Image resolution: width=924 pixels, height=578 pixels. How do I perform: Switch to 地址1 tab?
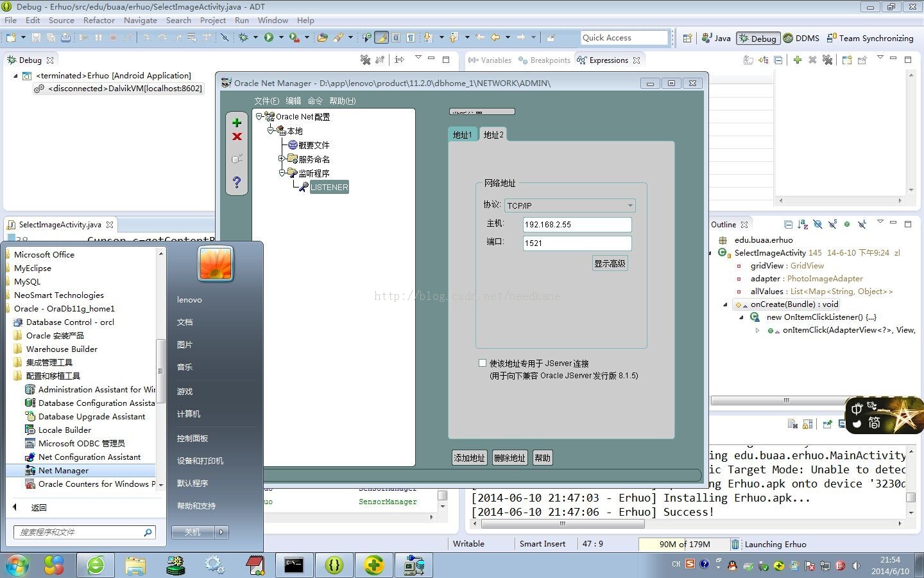tap(463, 135)
